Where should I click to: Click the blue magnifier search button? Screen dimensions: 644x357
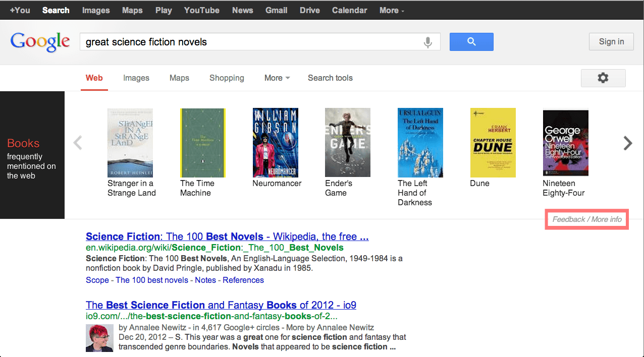[x=471, y=42]
